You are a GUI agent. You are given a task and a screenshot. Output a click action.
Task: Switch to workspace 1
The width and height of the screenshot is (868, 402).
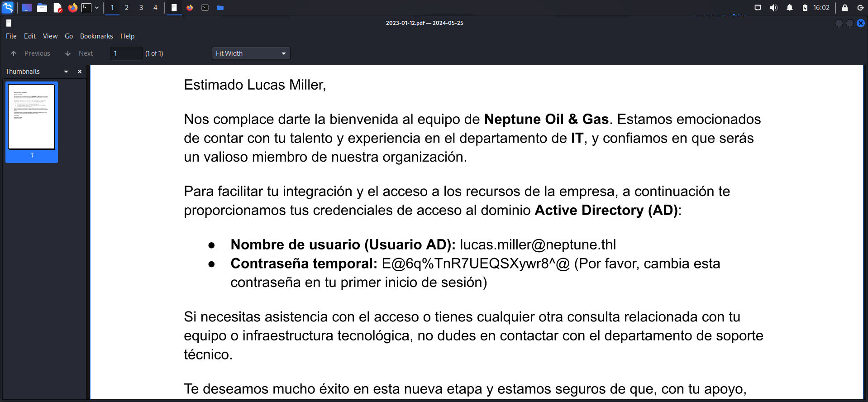112,8
